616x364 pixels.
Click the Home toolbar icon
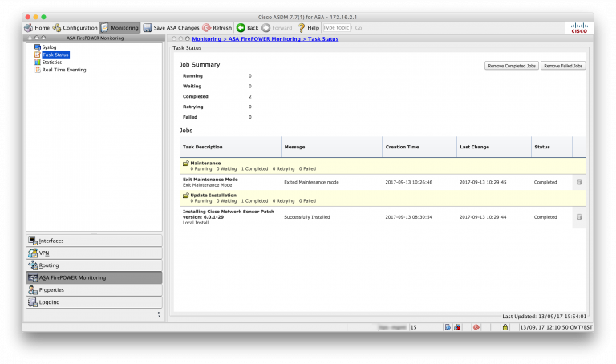(28, 28)
